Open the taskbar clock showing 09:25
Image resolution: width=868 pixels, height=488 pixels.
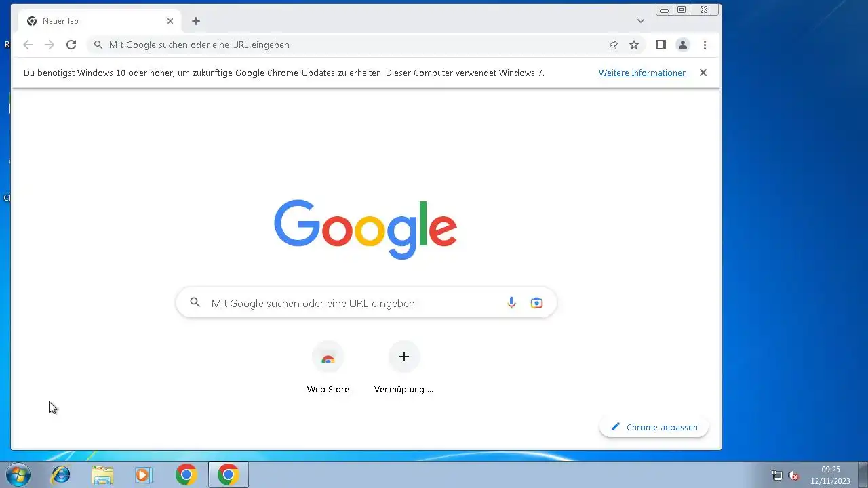830,475
